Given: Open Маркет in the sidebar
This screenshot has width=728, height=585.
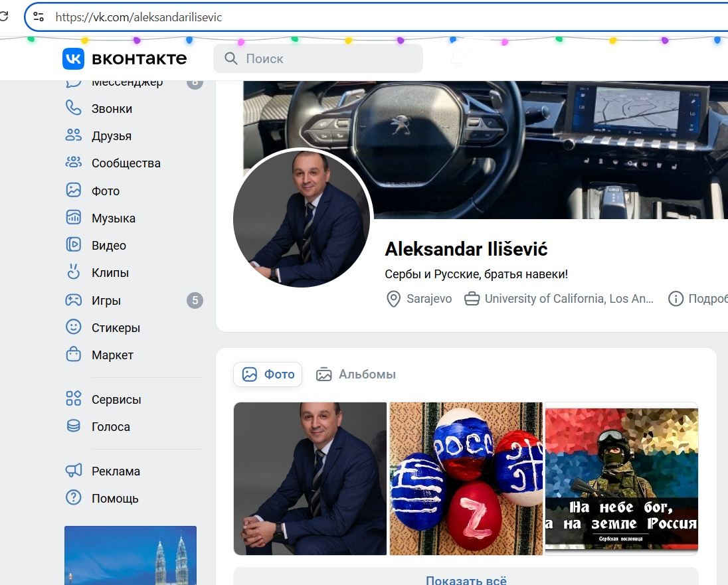Looking at the screenshot, I should (x=112, y=355).
